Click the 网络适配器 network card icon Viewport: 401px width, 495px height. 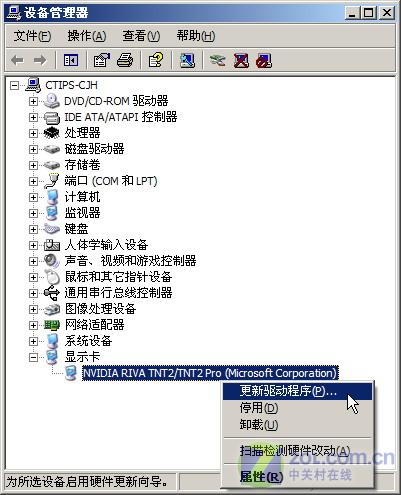point(52,325)
